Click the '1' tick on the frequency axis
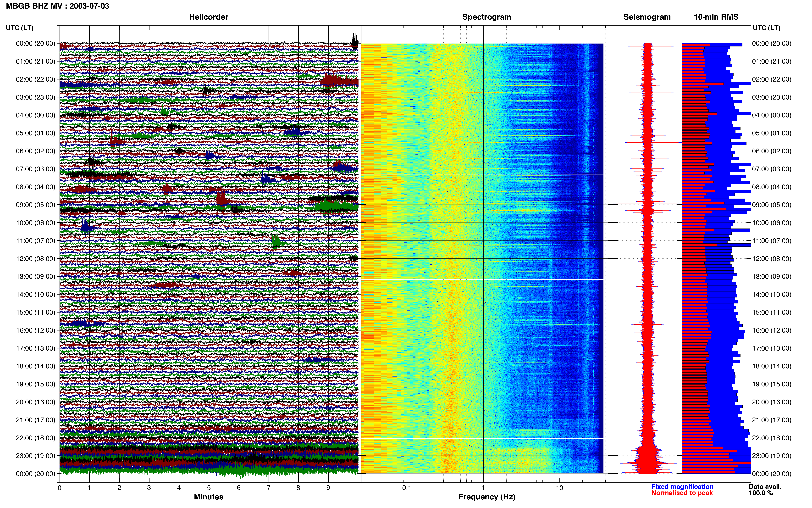 click(x=483, y=488)
